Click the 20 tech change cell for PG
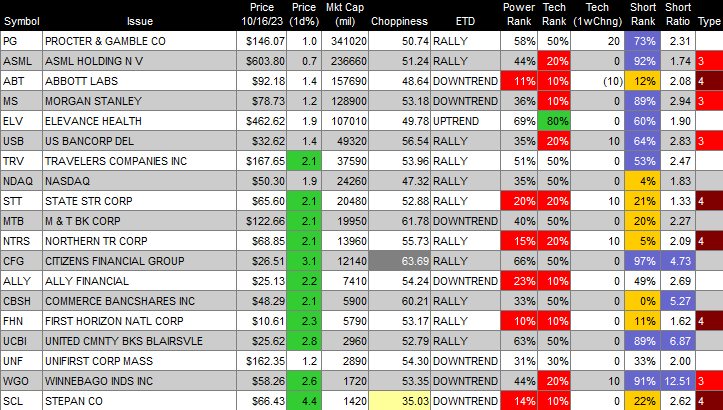 (x=598, y=41)
